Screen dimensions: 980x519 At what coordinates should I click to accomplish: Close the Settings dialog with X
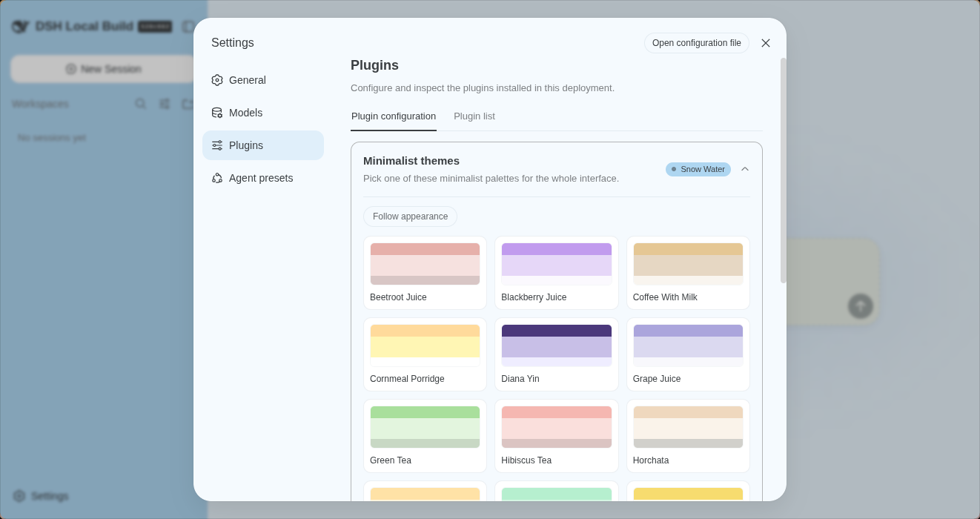tap(766, 43)
